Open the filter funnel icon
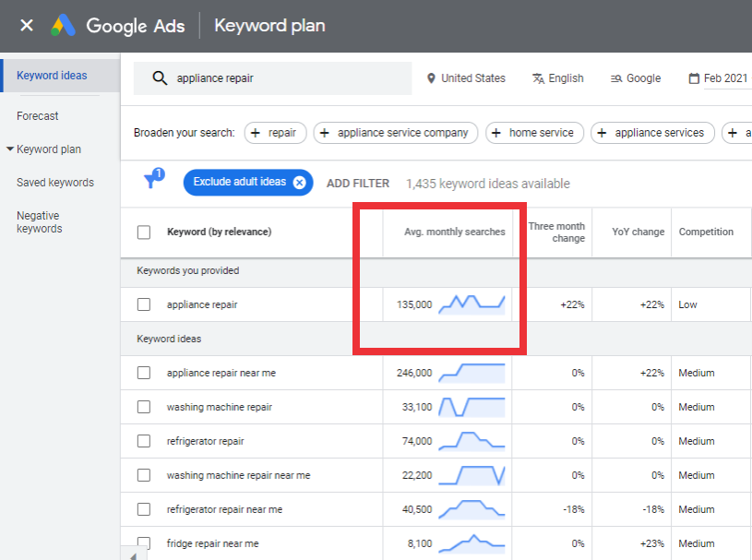 pyautogui.click(x=153, y=178)
